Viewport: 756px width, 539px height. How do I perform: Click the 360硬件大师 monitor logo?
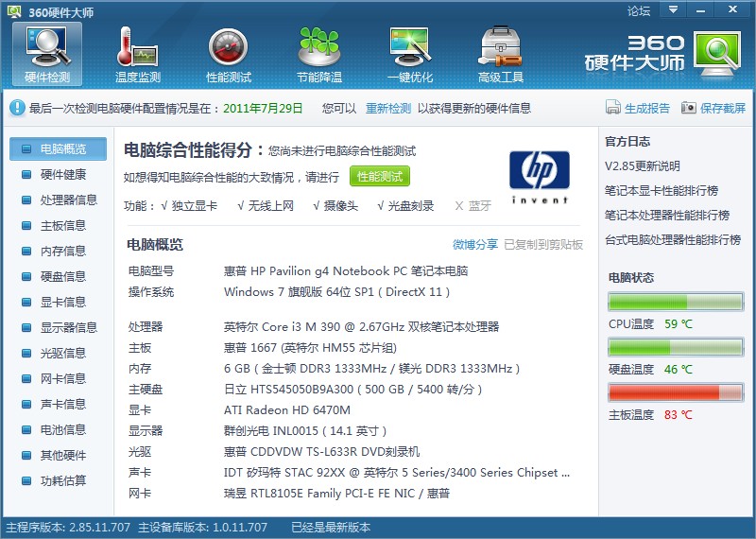(x=717, y=53)
